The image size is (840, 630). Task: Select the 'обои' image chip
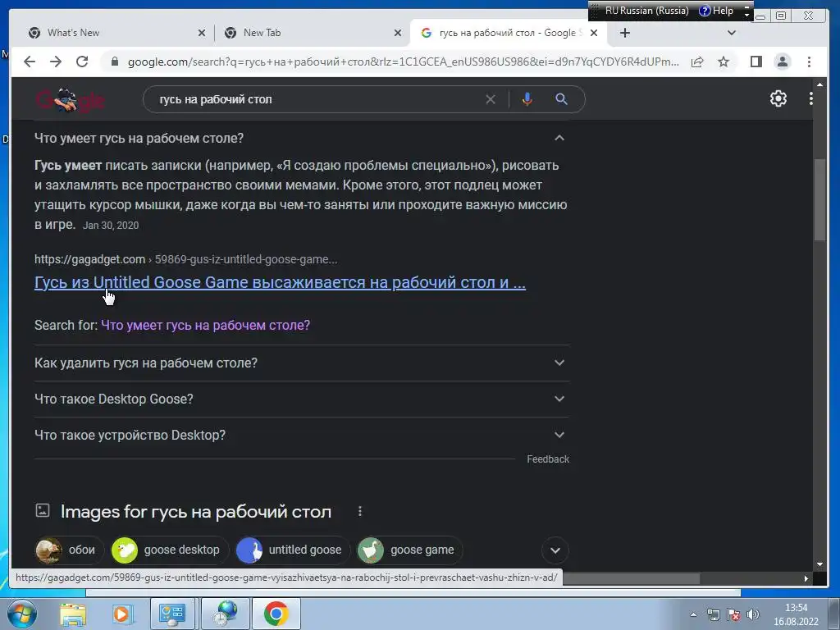point(69,550)
